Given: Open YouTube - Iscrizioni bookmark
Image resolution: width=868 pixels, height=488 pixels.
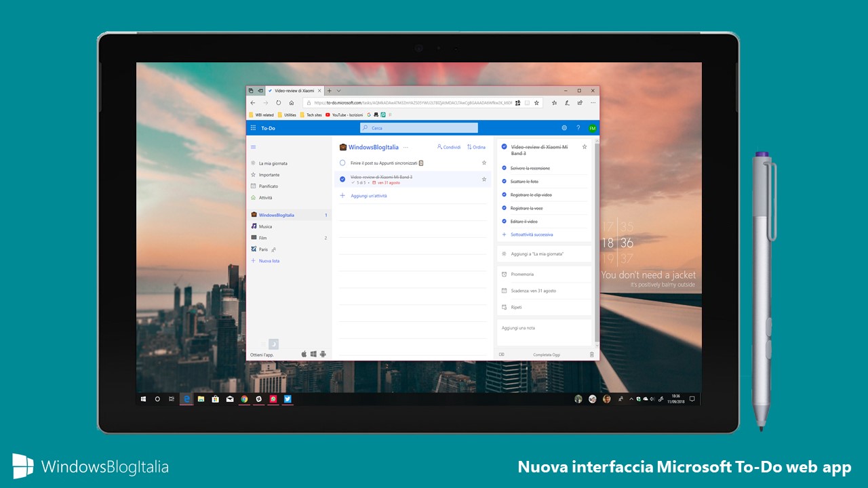Looking at the screenshot, I should (x=344, y=115).
